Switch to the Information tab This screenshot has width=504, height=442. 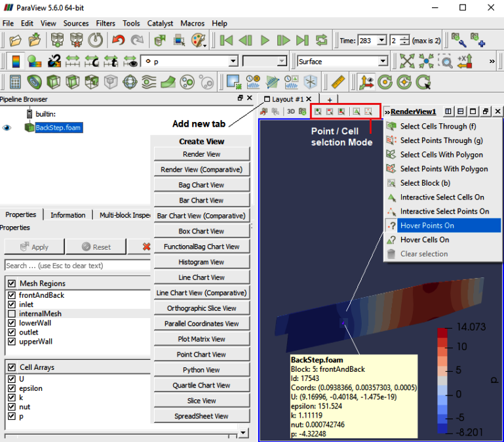click(68, 215)
